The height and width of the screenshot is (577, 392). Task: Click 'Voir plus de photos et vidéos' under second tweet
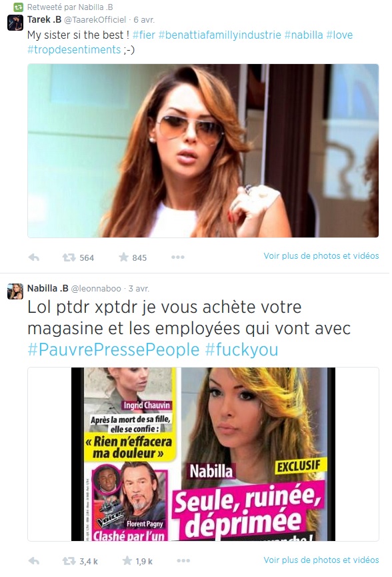point(321,560)
